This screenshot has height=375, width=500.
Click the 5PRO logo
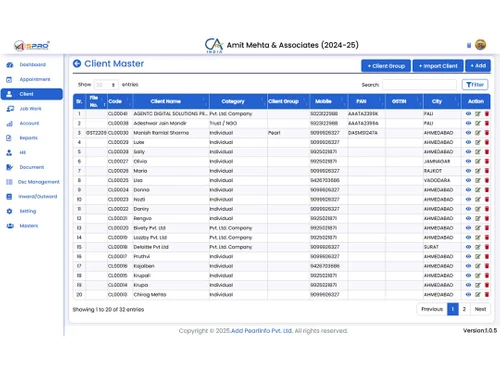click(32, 45)
